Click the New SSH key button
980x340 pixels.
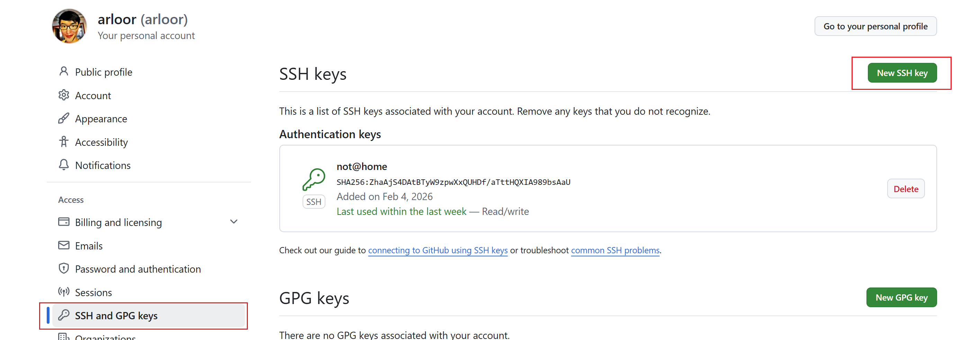click(x=902, y=73)
